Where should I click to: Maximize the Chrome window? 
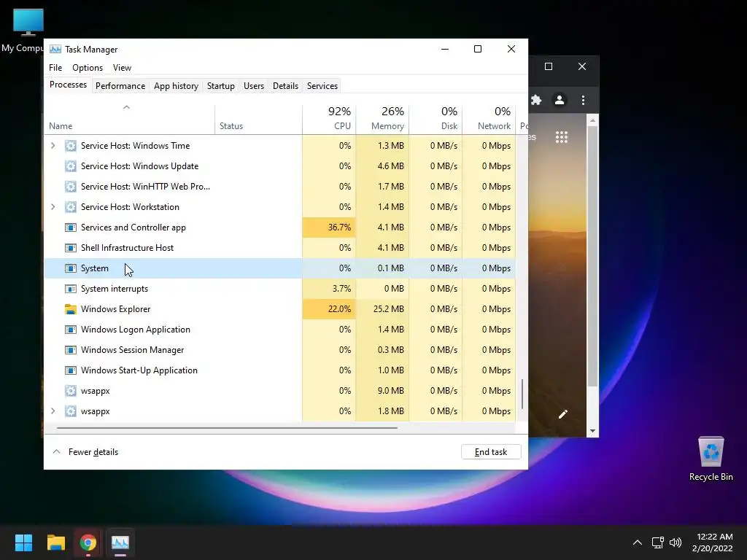[x=549, y=66]
